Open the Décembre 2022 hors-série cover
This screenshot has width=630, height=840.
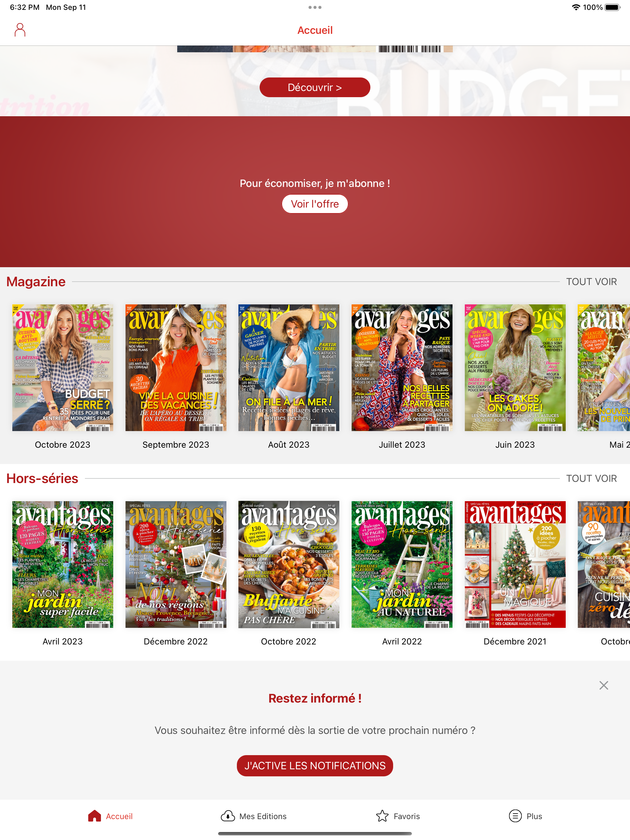(176, 564)
